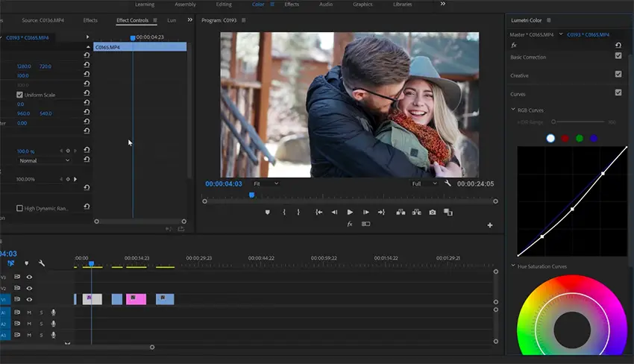
Task: Toggle Lumetri fx bypass icon
Action: point(514,45)
